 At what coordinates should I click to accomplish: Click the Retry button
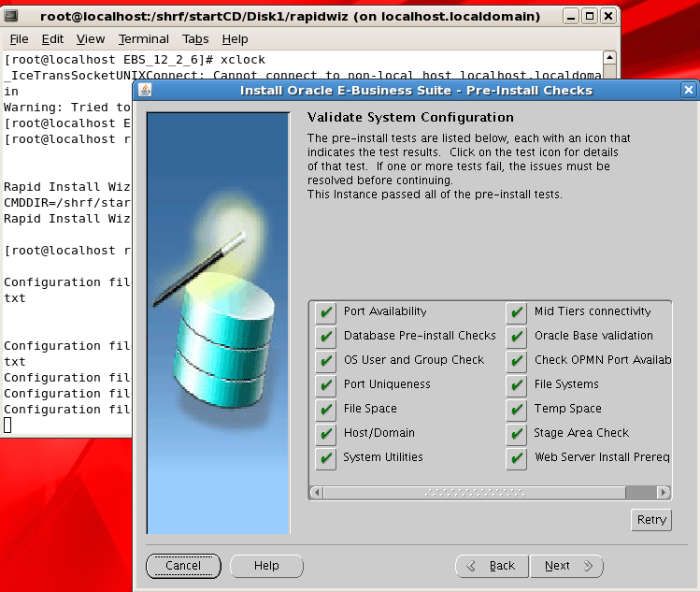coord(651,520)
